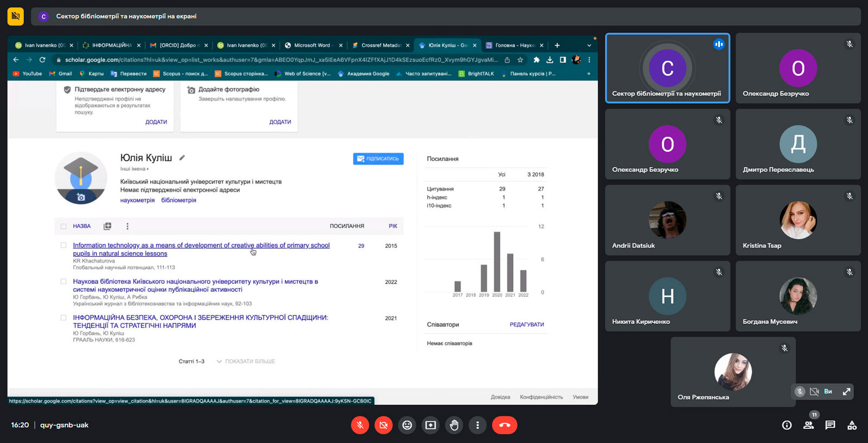Open the emoji reactions button

[x=407, y=425]
